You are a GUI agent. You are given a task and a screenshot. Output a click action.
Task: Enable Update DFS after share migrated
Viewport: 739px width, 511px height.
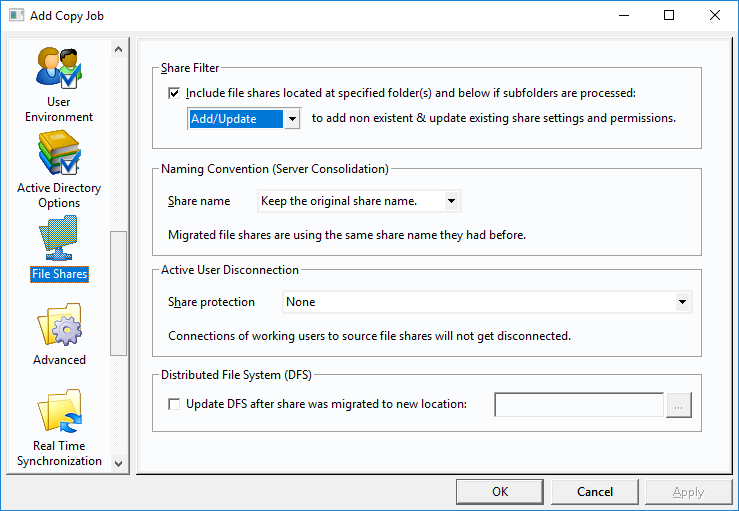pyautogui.click(x=174, y=404)
